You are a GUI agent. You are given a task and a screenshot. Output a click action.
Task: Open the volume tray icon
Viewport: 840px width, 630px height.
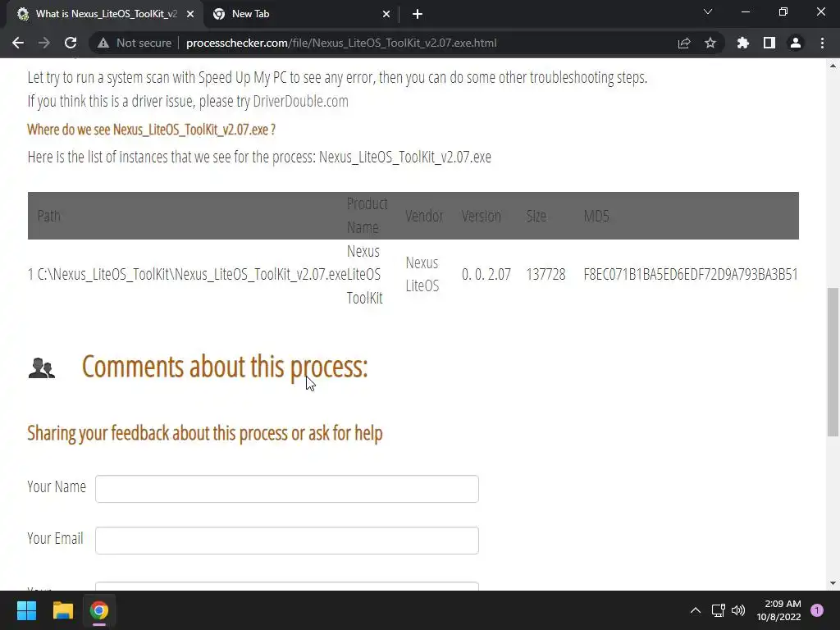(738, 610)
